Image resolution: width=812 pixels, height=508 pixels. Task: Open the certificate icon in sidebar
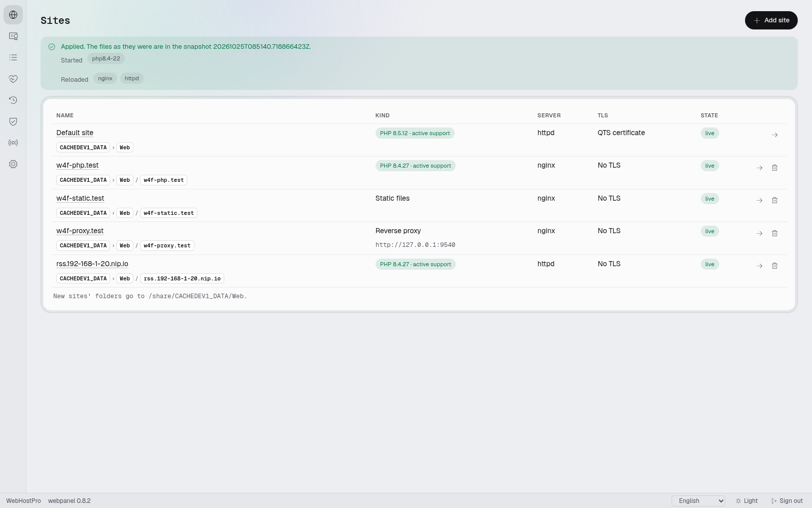tap(13, 36)
